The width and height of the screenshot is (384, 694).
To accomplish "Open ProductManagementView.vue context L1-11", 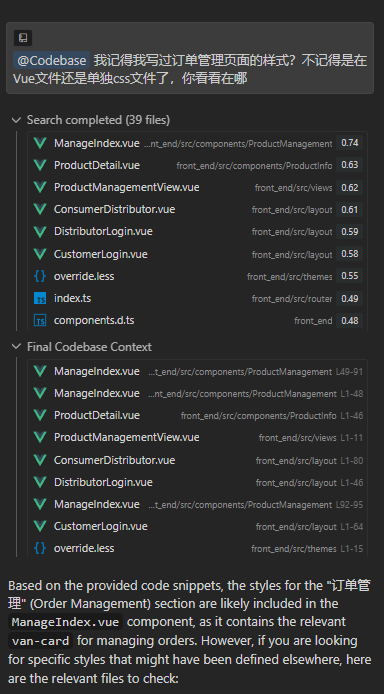I will coord(197,437).
